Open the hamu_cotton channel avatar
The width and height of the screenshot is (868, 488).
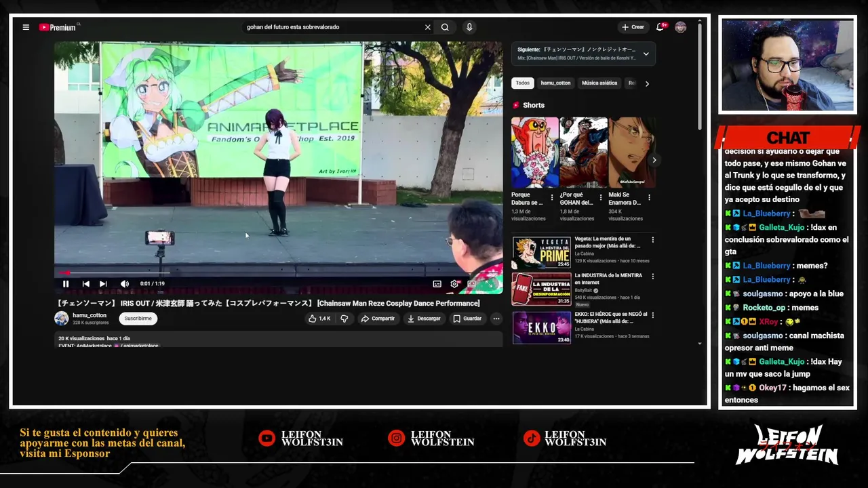click(62, 319)
